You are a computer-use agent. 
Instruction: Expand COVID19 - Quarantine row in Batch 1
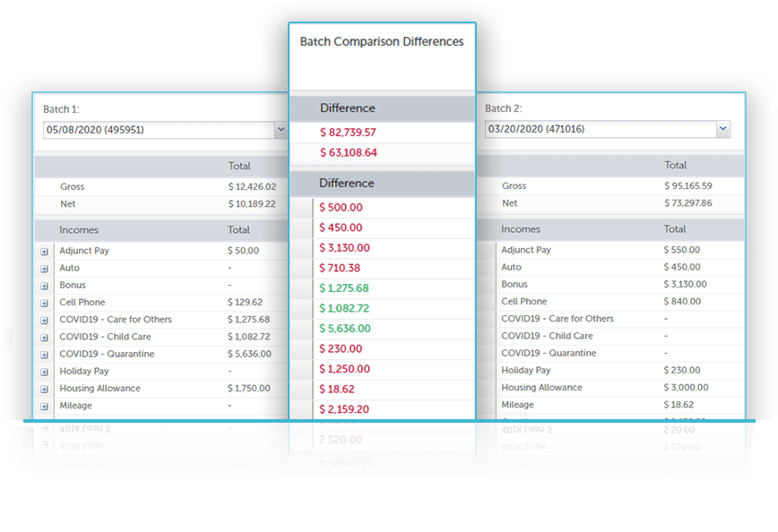pos(45,355)
